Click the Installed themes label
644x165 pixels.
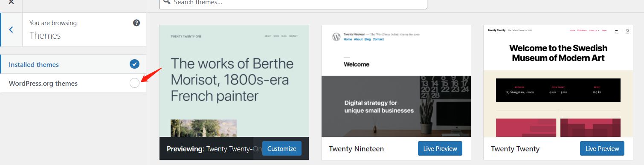34,64
